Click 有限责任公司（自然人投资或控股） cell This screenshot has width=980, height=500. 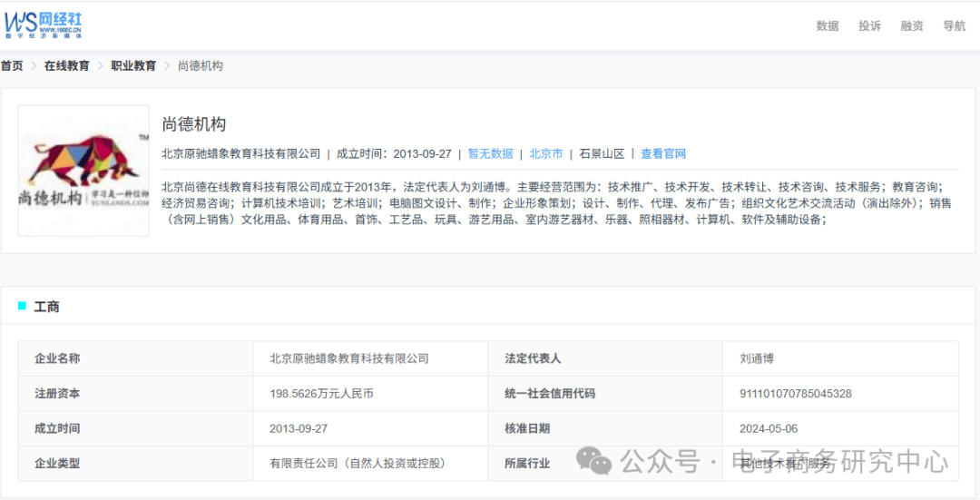coord(370,464)
